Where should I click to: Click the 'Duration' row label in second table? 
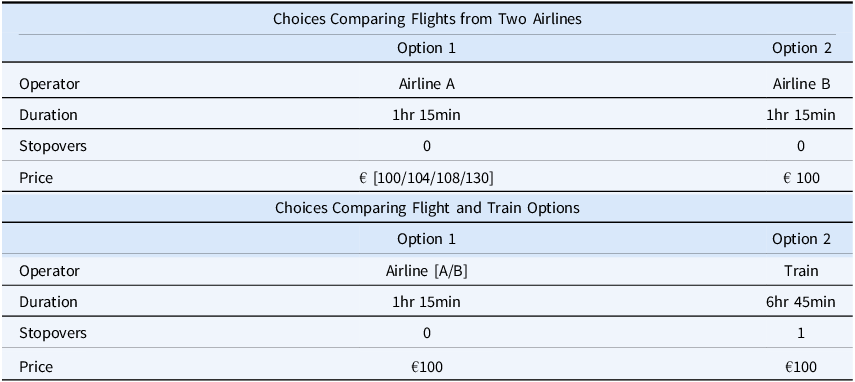coord(49,302)
